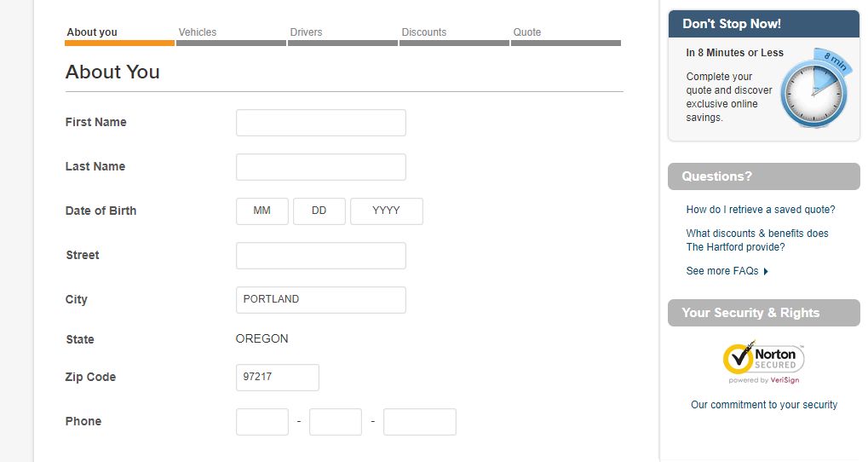Click the City field containing PORTLAND
Image resolution: width=868 pixels, height=462 pixels.
pyautogui.click(x=320, y=300)
